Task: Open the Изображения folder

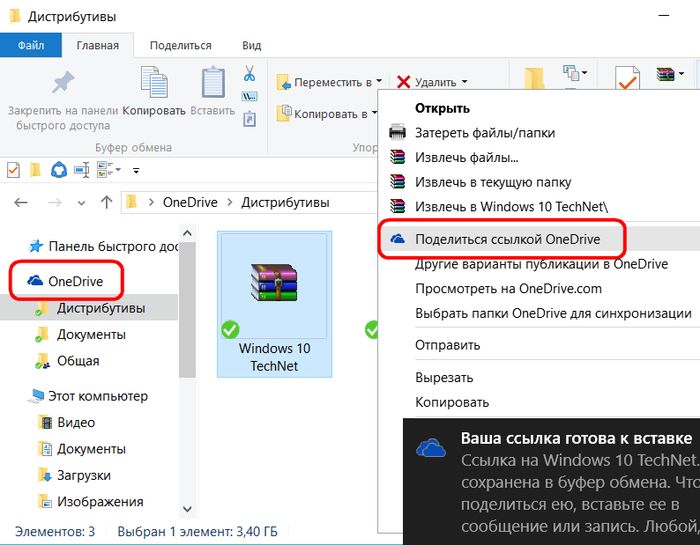Action: click(91, 502)
